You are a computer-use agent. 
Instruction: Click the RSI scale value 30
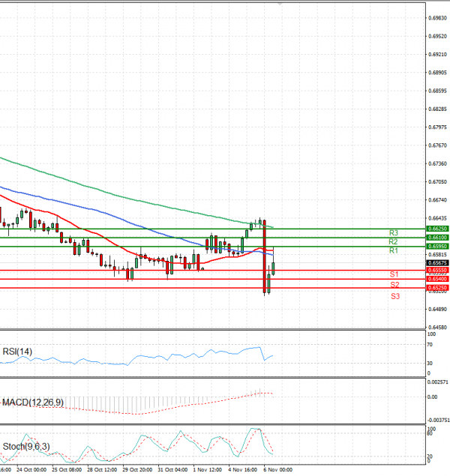coord(430,364)
